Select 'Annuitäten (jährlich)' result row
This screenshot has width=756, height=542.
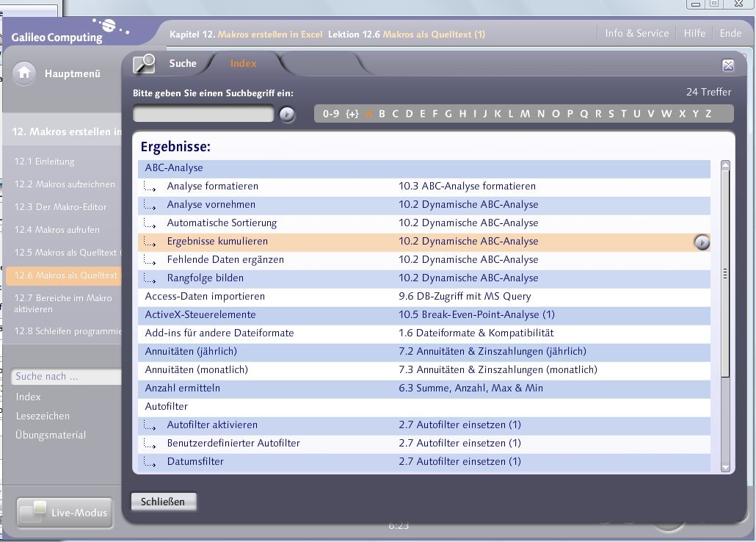[x=424, y=351]
